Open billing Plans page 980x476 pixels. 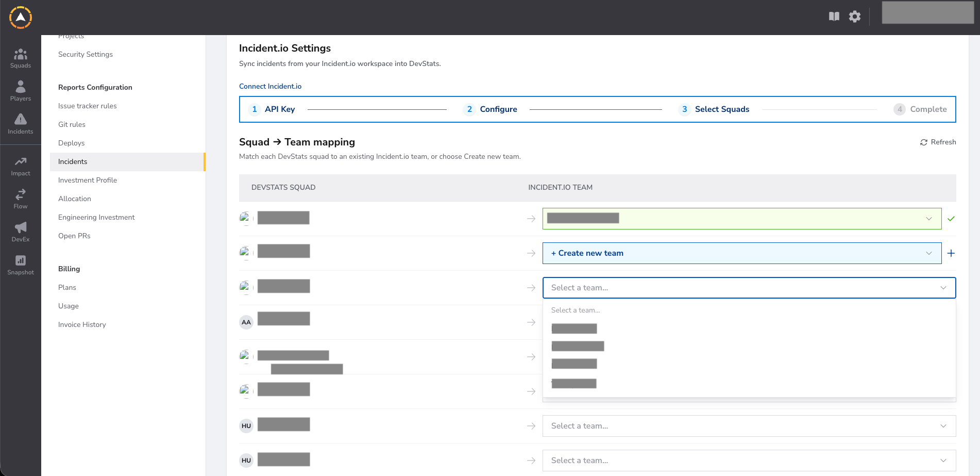(67, 288)
